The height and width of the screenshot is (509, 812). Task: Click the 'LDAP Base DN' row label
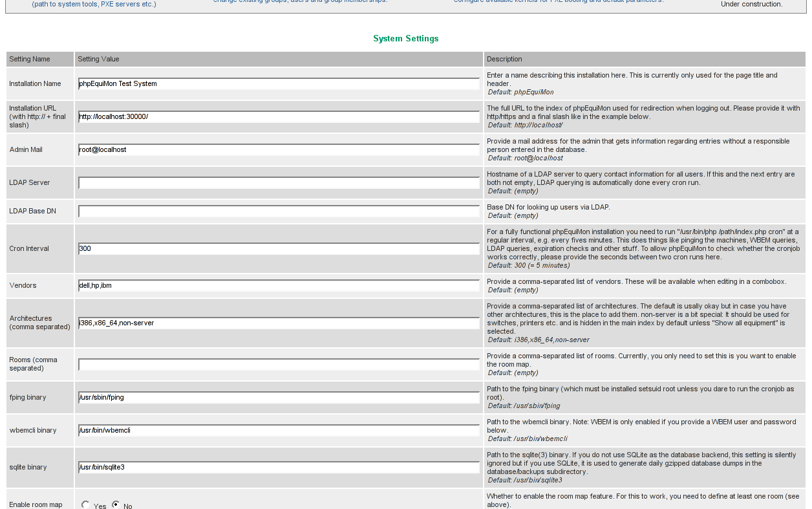(x=32, y=211)
